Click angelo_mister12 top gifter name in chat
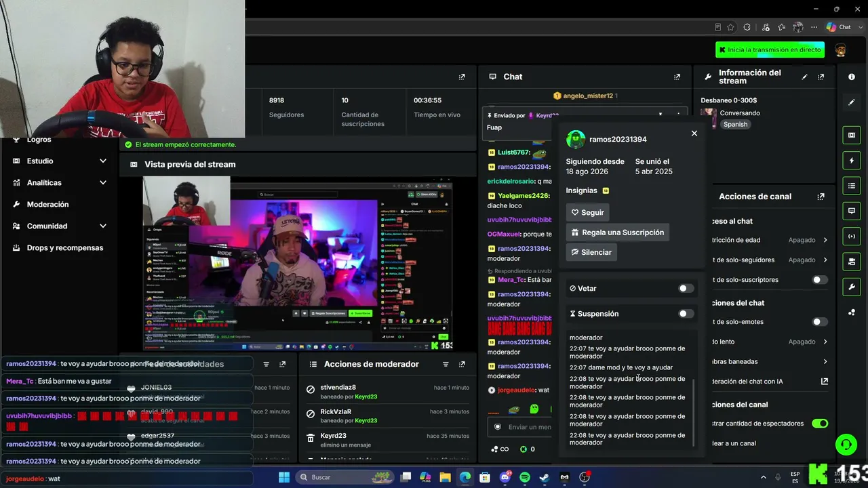This screenshot has width=868, height=488. pyautogui.click(x=587, y=96)
